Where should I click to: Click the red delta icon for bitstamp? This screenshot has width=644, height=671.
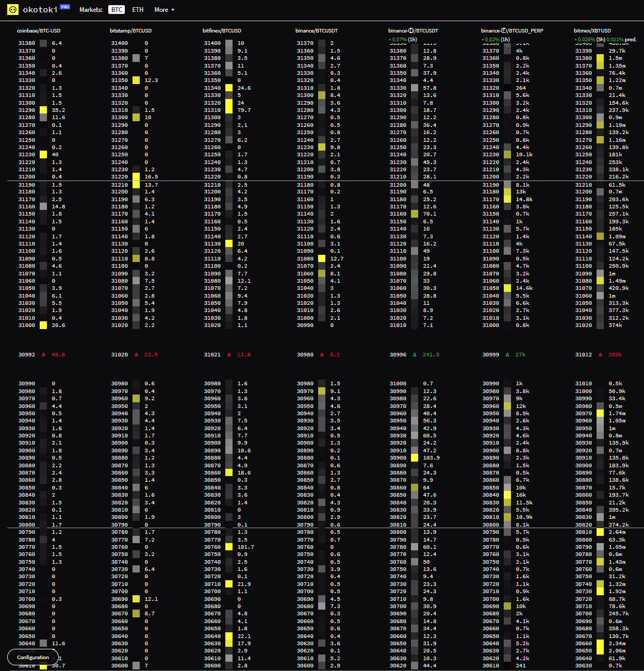136,355
